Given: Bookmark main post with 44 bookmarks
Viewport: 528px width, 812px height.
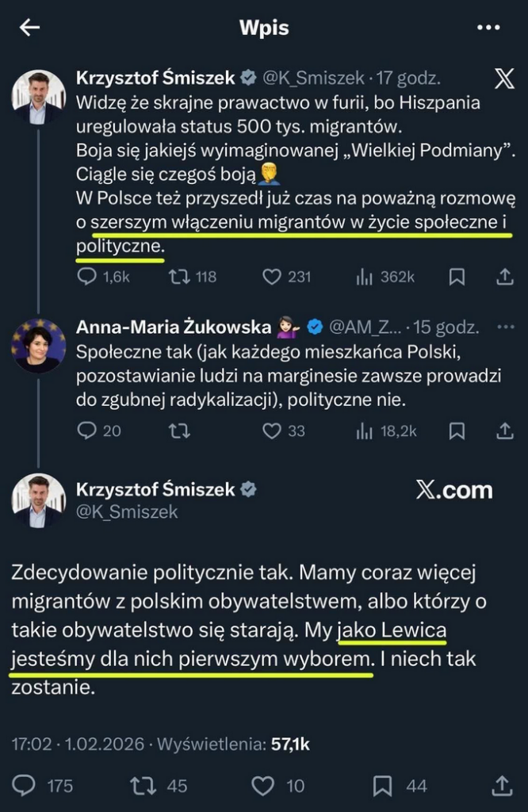Looking at the screenshot, I should [383, 785].
